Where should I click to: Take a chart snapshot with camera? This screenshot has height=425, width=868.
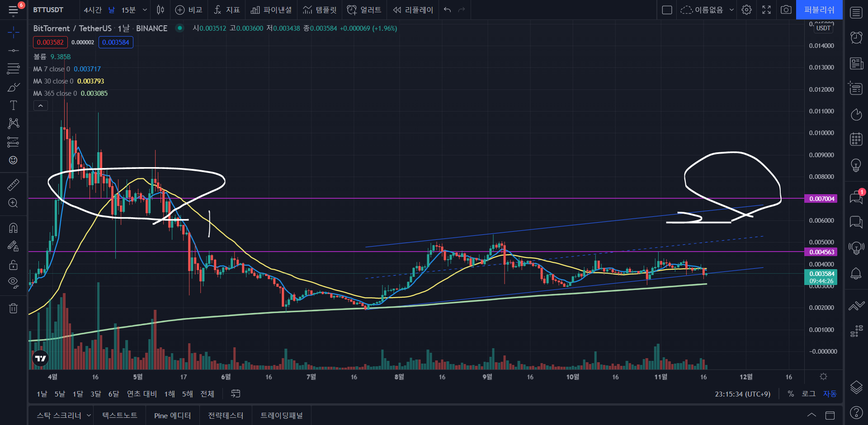(x=786, y=10)
